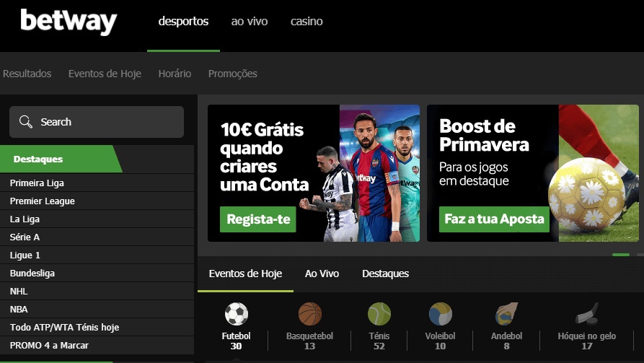Open Bundesliga in sidebar
Screen dimensions: 644x363
click(x=97, y=274)
